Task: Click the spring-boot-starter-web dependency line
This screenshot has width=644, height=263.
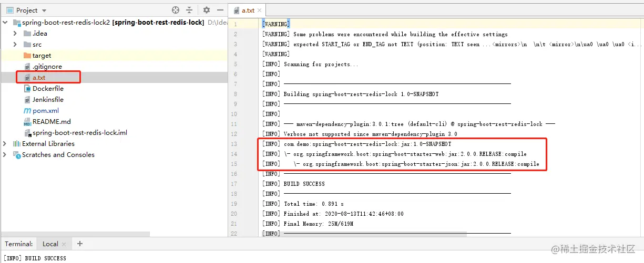Action: click(x=394, y=154)
